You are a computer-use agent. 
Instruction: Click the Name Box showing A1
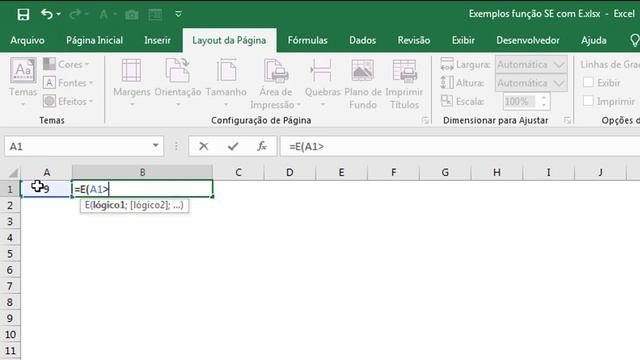point(78,146)
